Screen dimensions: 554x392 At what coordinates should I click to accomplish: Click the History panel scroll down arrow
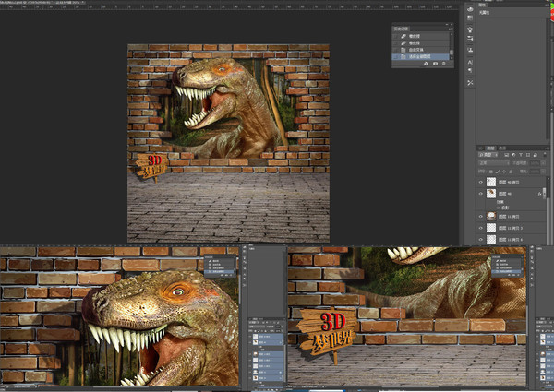[452, 58]
